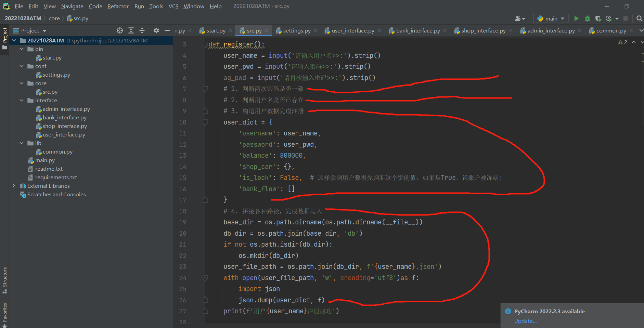Image resolution: width=644 pixels, height=328 pixels.
Task: Switch to the bank_interface.py tab
Action: 418,30
